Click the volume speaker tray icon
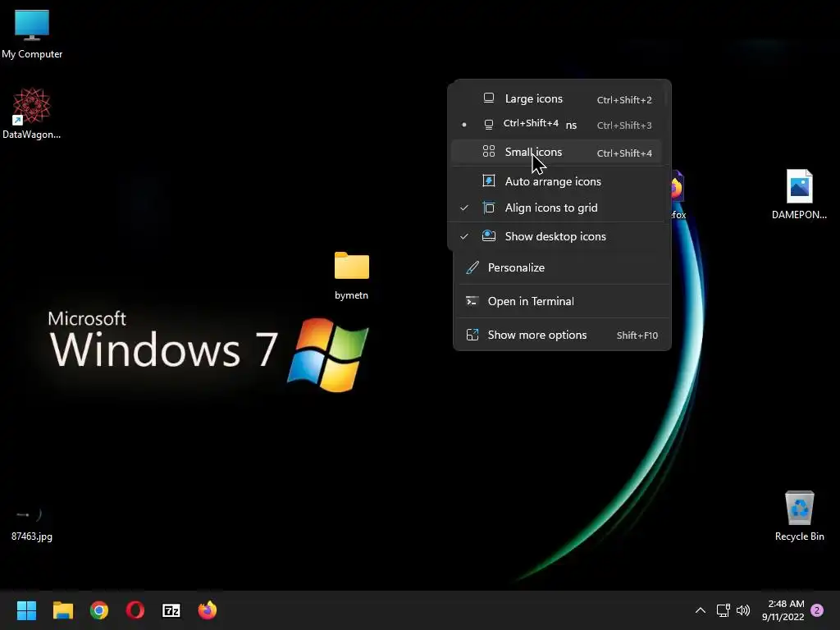This screenshot has width=840, height=630. tap(743, 610)
